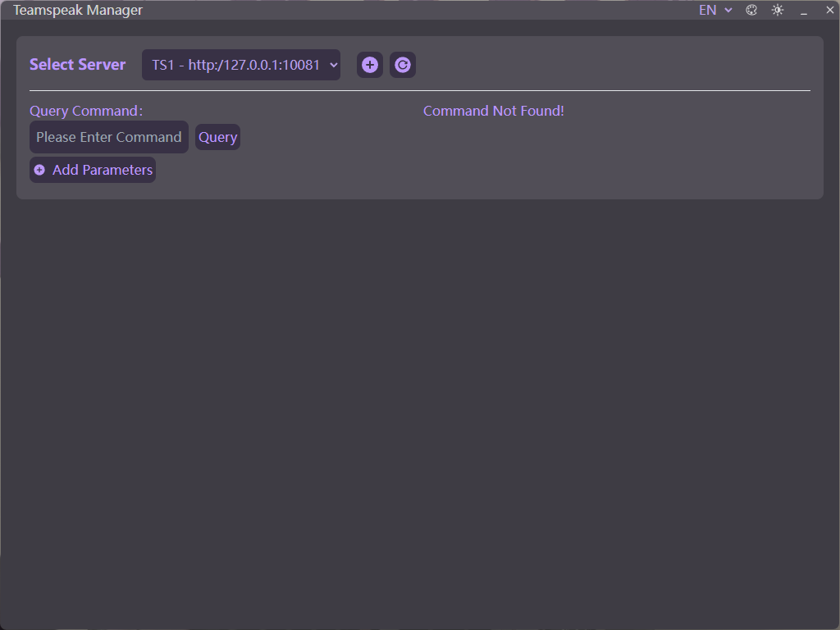Click the Select Server heading
The image size is (840, 630).
pos(78,64)
